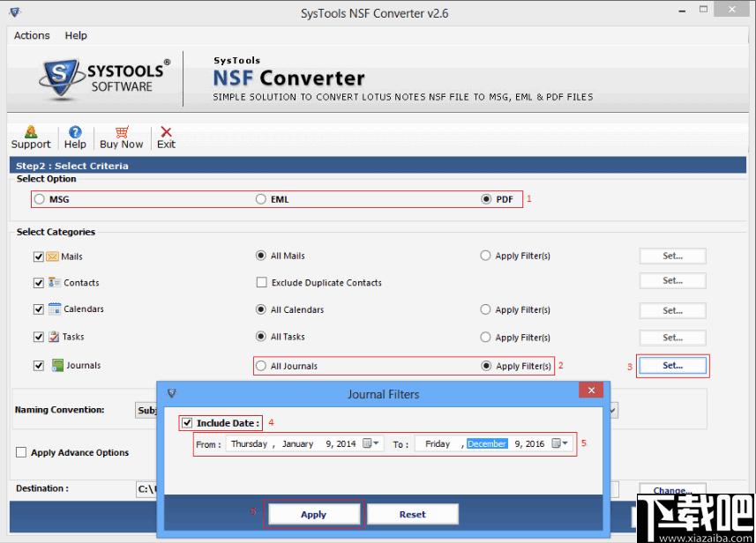Select the MSG output option

coord(40,199)
